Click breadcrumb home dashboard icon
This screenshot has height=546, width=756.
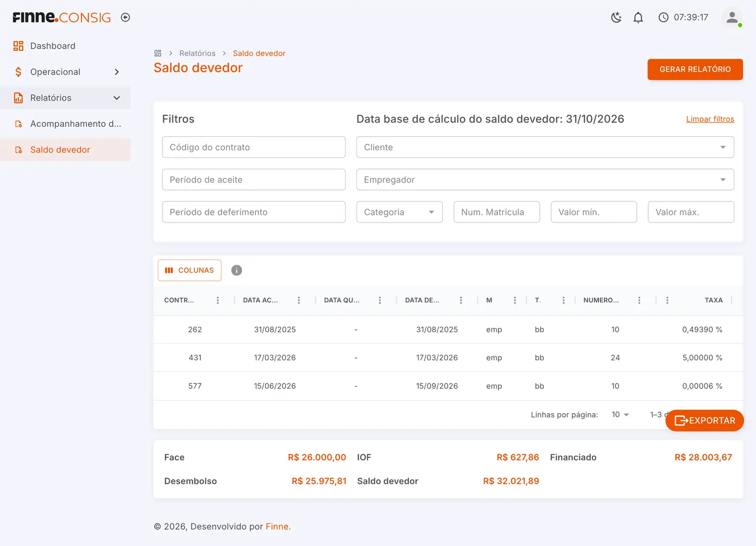tap(158, 53)
